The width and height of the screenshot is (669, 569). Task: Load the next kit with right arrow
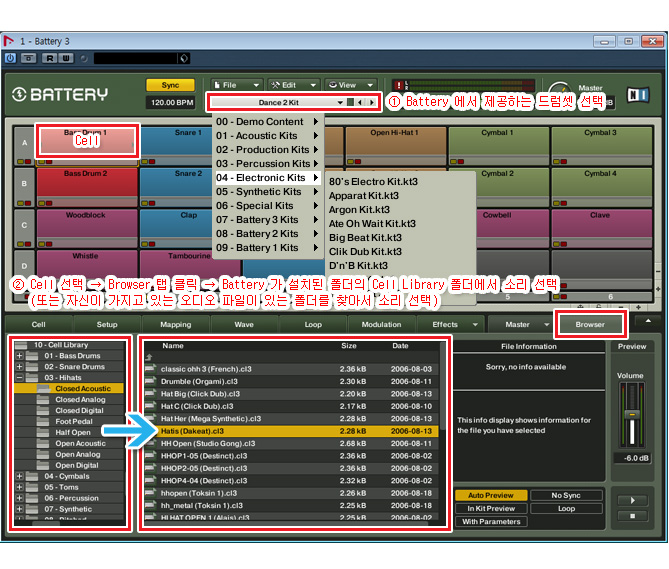click(372, 102)
